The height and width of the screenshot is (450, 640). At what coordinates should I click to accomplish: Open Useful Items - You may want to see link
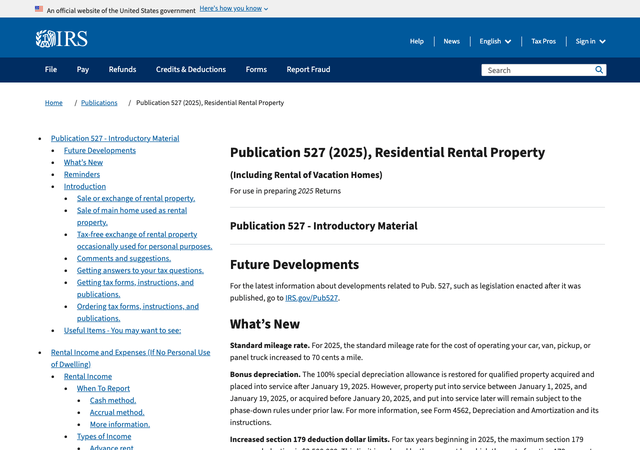coord(122,330)
